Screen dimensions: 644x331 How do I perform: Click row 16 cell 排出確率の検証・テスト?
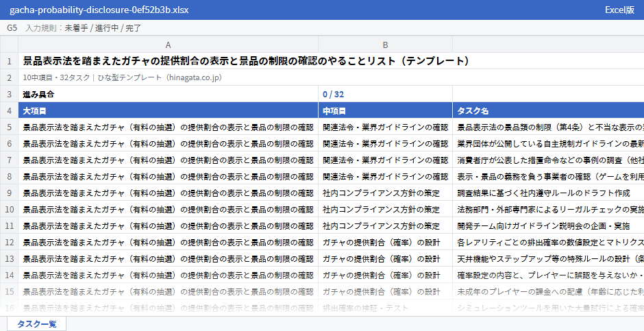(385, 308)
